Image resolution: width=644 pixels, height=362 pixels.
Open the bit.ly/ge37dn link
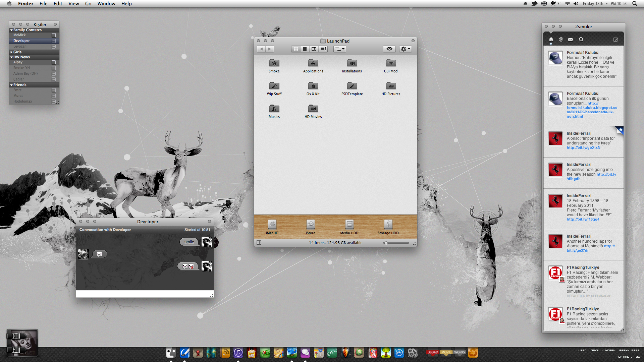tap(591, 248)
